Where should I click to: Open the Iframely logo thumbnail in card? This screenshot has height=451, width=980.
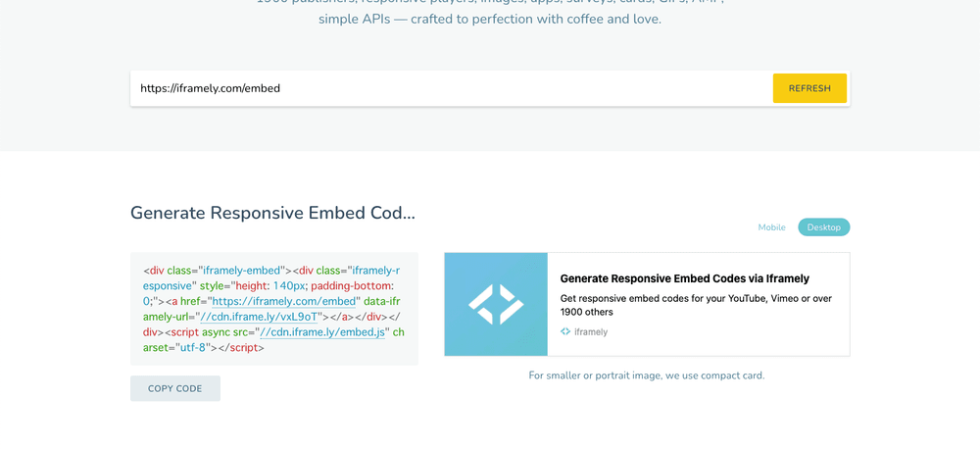[496, 304]
